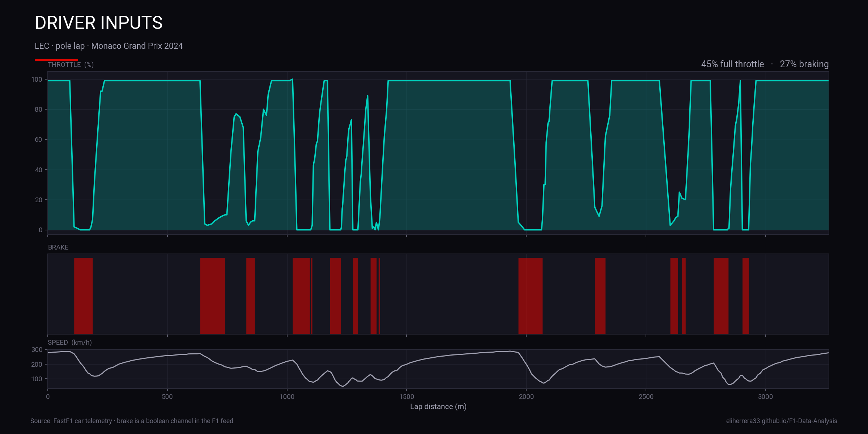
Task: Click throttle axis tick label 80
Action: tap(38, 110)
